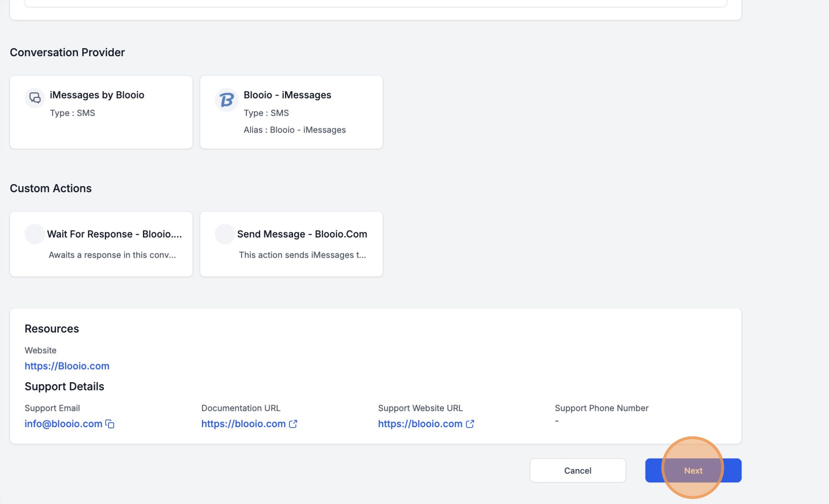Image resolution: width=829 pixels, height=504 pixels.
Task: Click the Website label under Resources
Action: click(40, 350)
